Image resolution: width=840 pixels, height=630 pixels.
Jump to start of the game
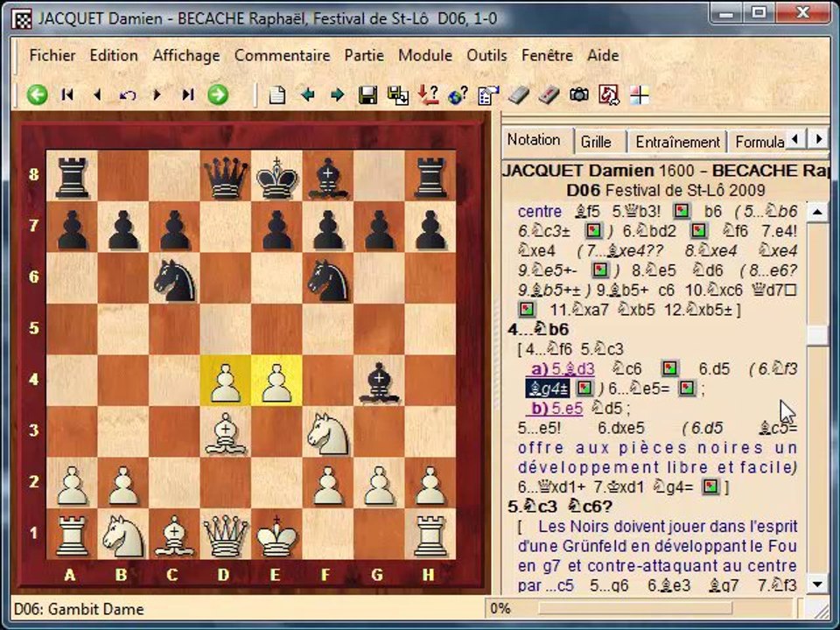[67, 95]
